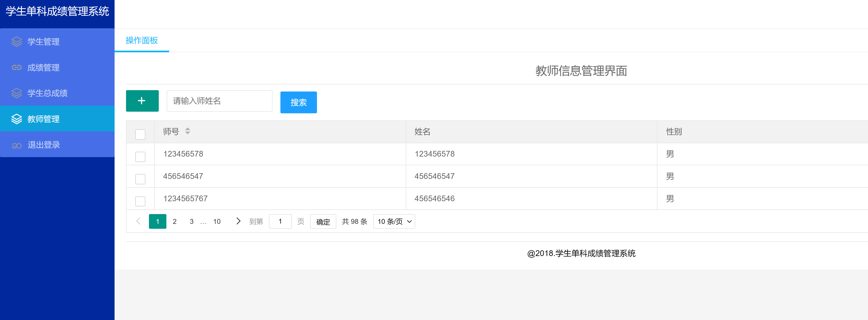Select the 学生管理 layers icon in sidebar
The height and width of the screenshot is (320, 868).
pos(17,42)
